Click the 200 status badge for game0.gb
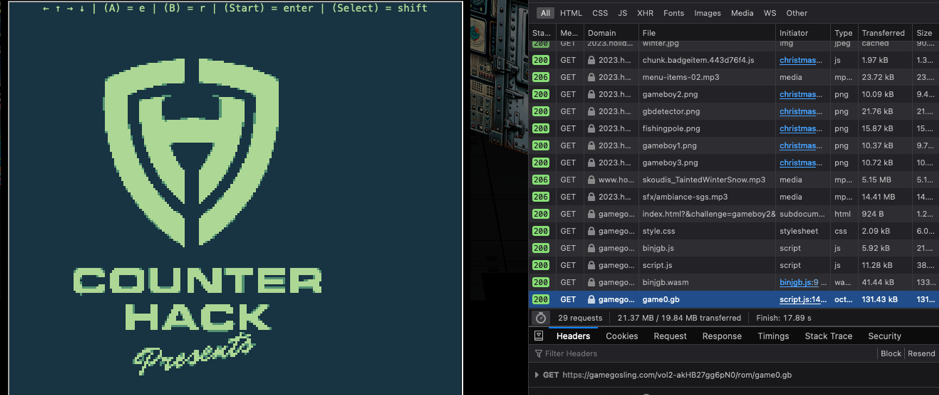The height and width of the screenshot is (395, 939). click(x=541, y=299)
